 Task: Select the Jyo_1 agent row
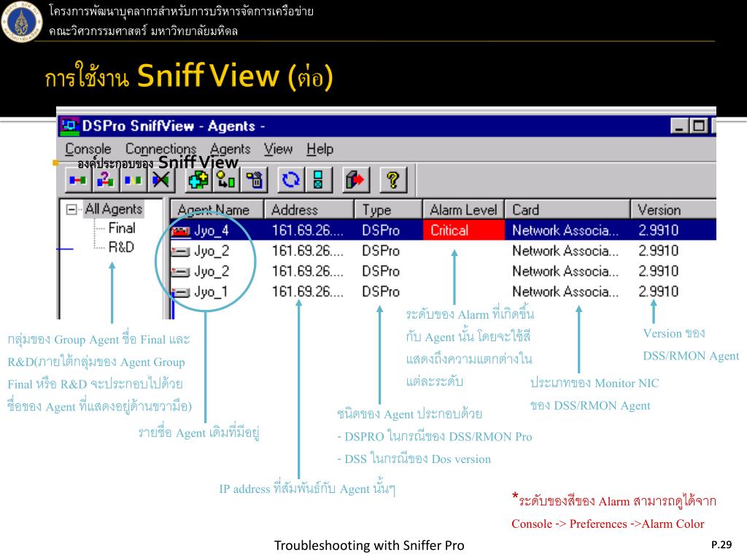[443, 292]
